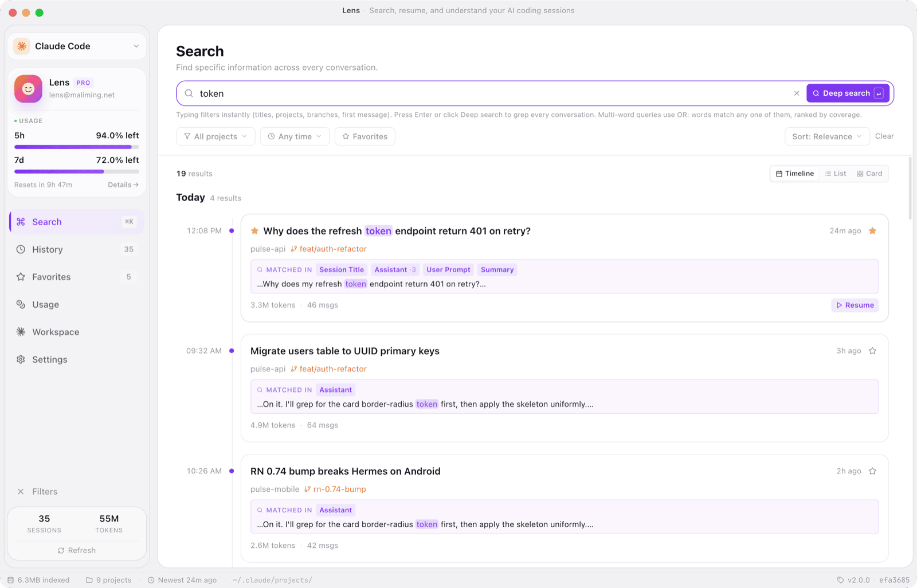Clear the search query with the X
This screenshot has height=588, width=917.
(x=797, y=93)
